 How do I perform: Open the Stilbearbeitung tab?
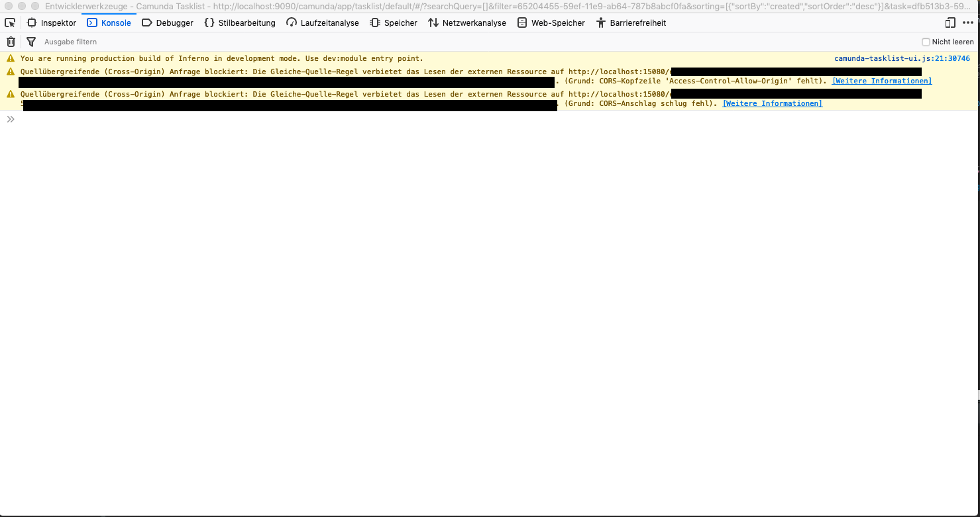[240, 23]
